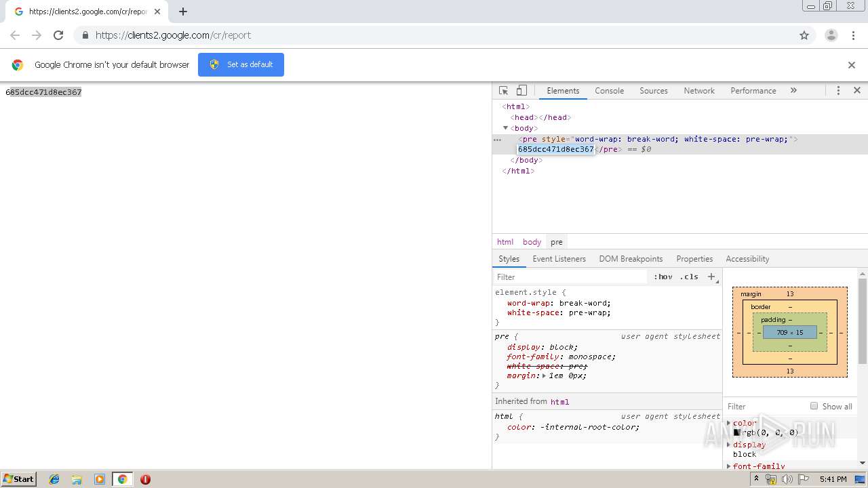
Task: Open the three-dot actions for selected node
Action: 497,139
